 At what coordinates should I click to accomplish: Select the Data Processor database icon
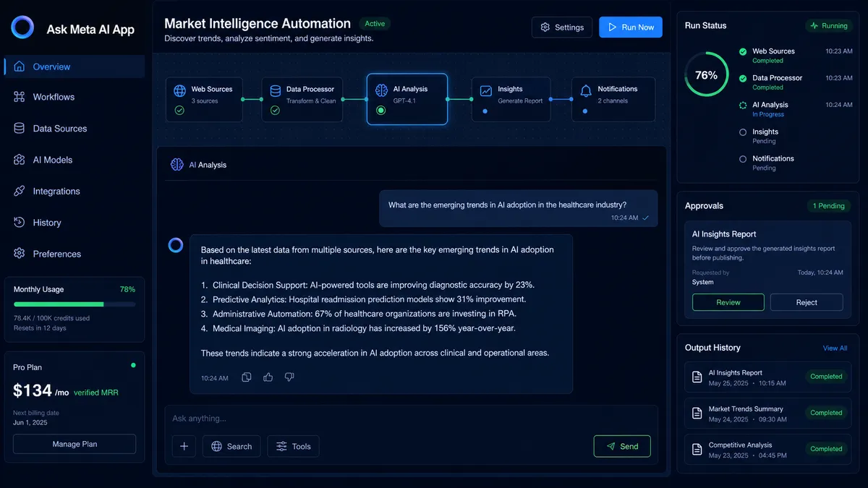pos(275,92)
